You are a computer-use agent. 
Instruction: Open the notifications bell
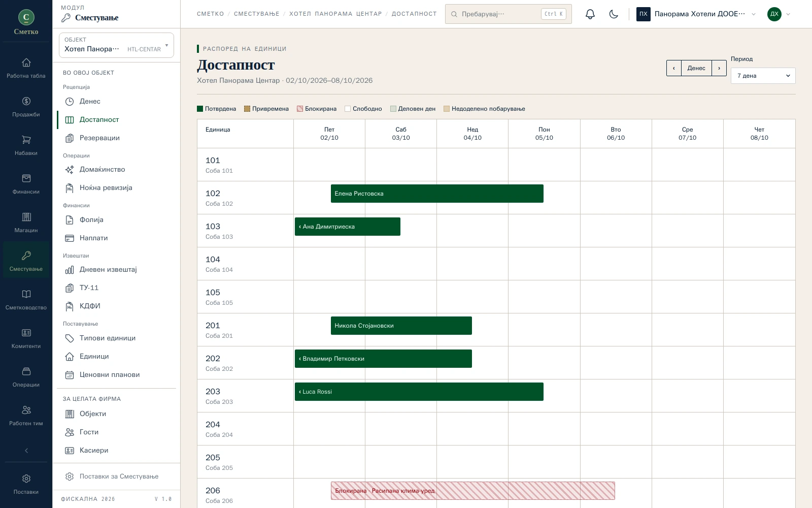tap(590, 14)
